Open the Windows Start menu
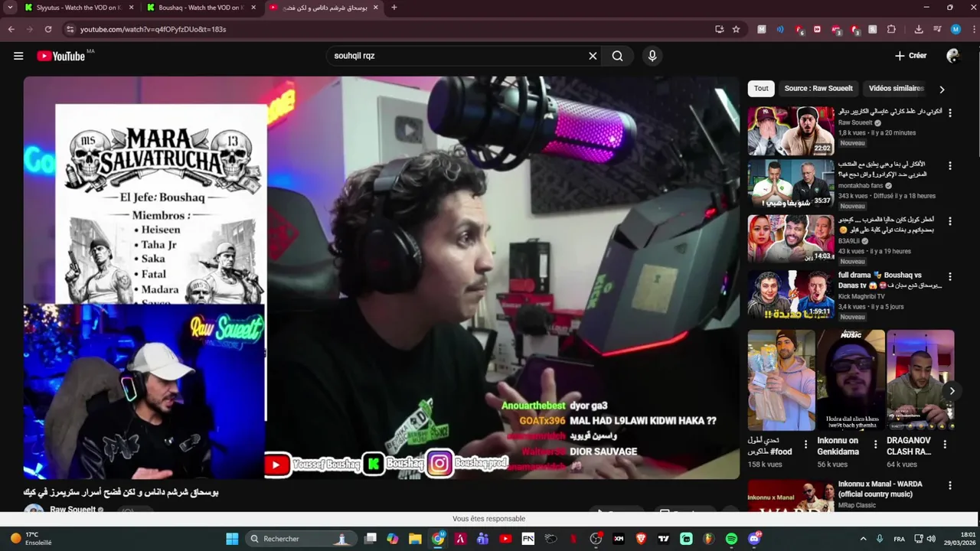 tap(232, 539)
